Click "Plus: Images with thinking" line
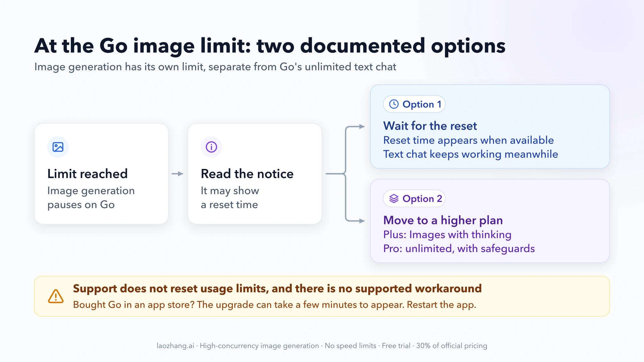Viewport: 644px width, 362px height. [447, 235]
